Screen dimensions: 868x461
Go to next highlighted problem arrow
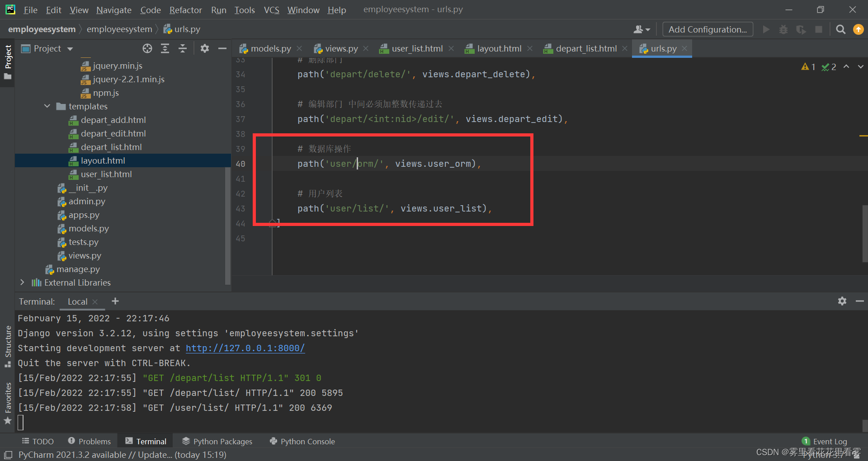coord(861,66)
